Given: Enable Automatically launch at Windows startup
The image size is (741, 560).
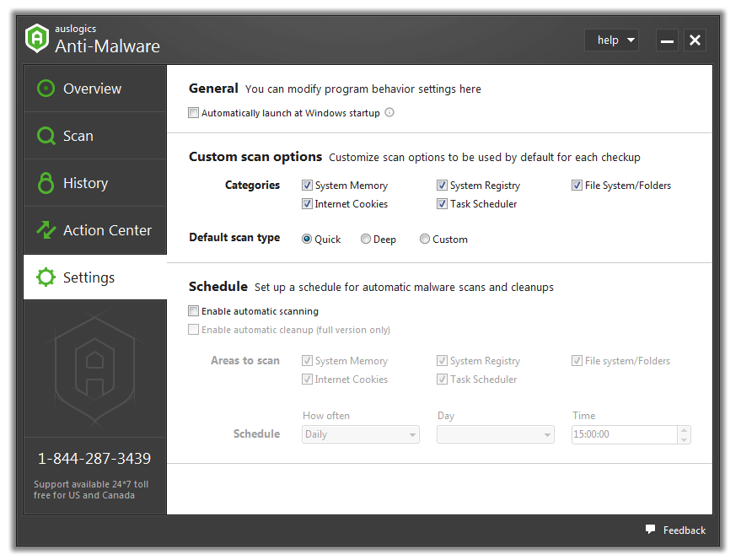Looking at the screenshot, I should 193,112.
